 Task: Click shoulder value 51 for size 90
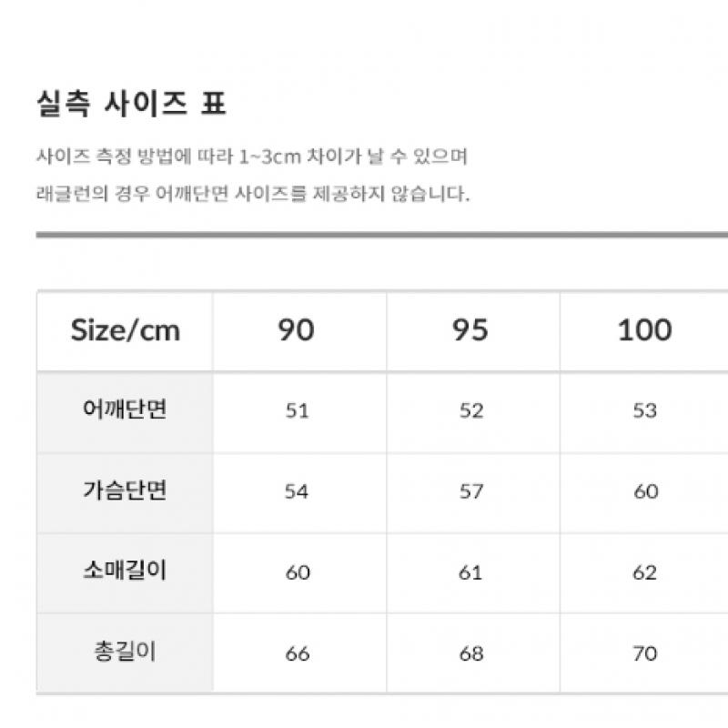(297, 410)
